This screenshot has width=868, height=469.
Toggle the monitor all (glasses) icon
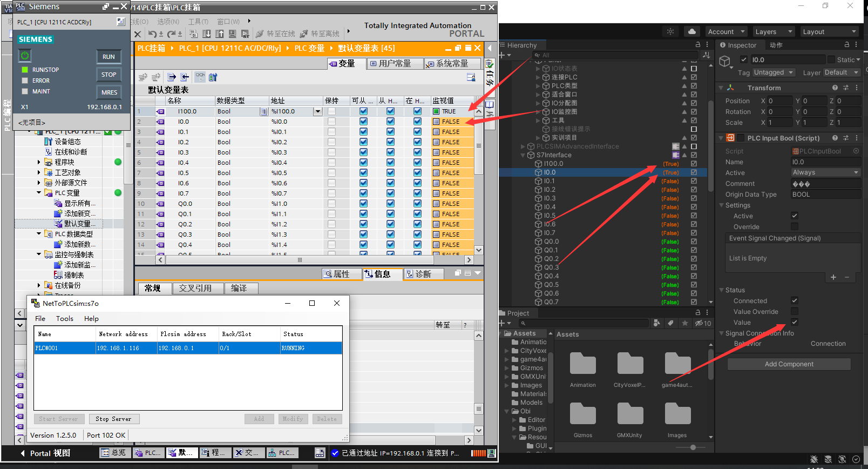pyautogui.click(x=200, y=77)
